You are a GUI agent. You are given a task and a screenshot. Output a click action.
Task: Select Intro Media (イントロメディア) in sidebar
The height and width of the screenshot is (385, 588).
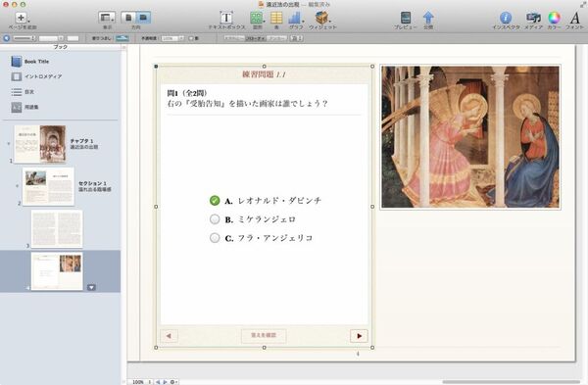click(x=43, y=76)
